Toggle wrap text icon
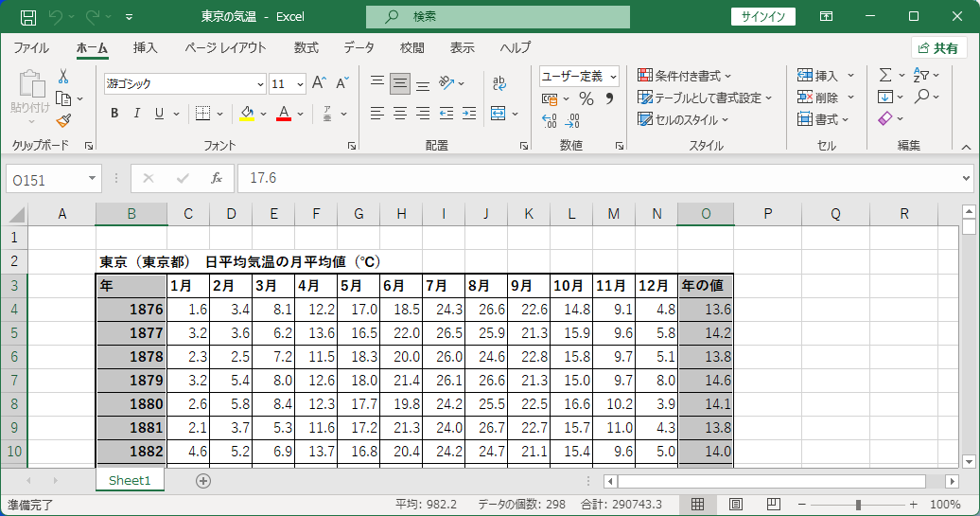This screenshot has height=516, width=980. pos(499,82)
